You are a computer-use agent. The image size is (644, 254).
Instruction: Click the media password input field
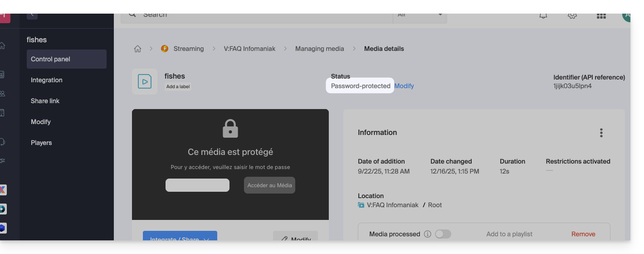(197, 185)
